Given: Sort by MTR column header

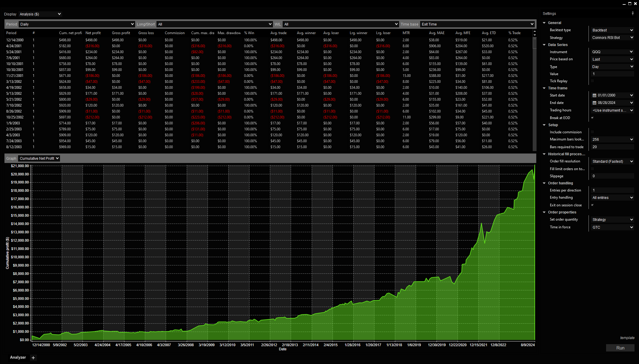Looking at the screenshot, I should (x=406, y=33).
